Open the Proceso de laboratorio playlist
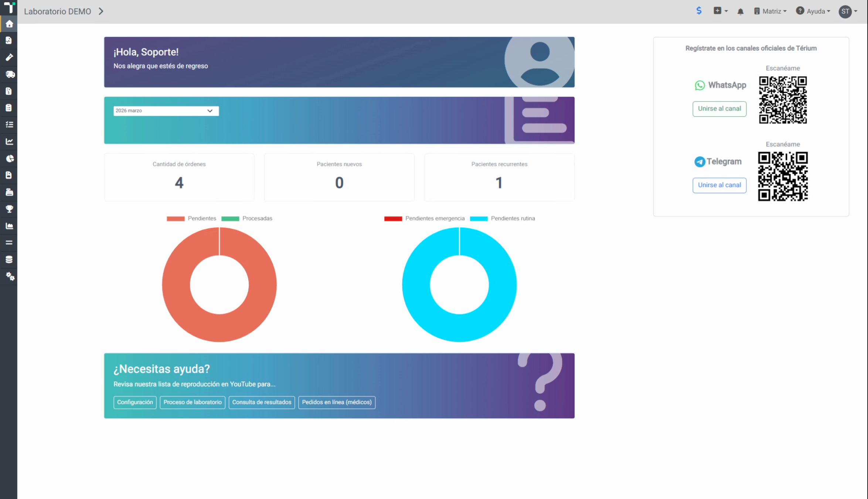Viewport: 868px width, 499px height. tap(193, 402)
